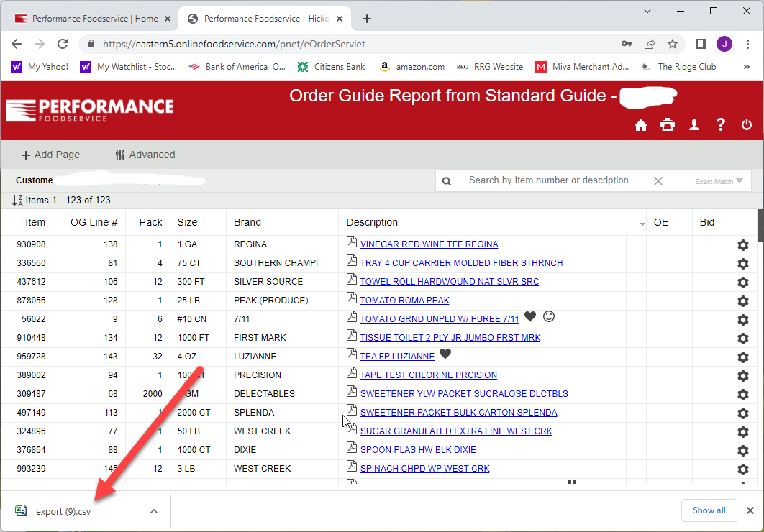
Task: Click the Z-A sort icon beside Items count
Action: click(x=17, y=200)
